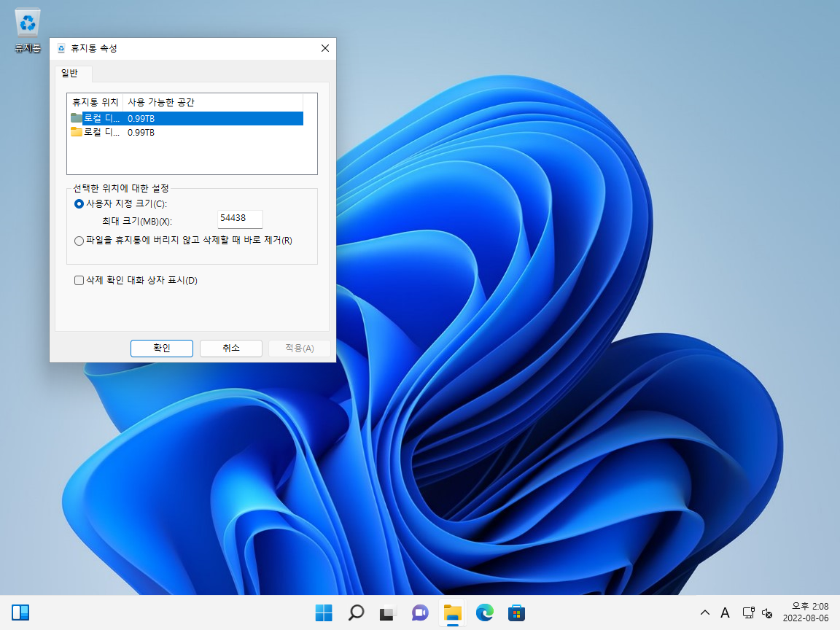Select the unhighlighted 로컬 디... drive row
Viewport: 840px width, 630px height.
[187, 132]
